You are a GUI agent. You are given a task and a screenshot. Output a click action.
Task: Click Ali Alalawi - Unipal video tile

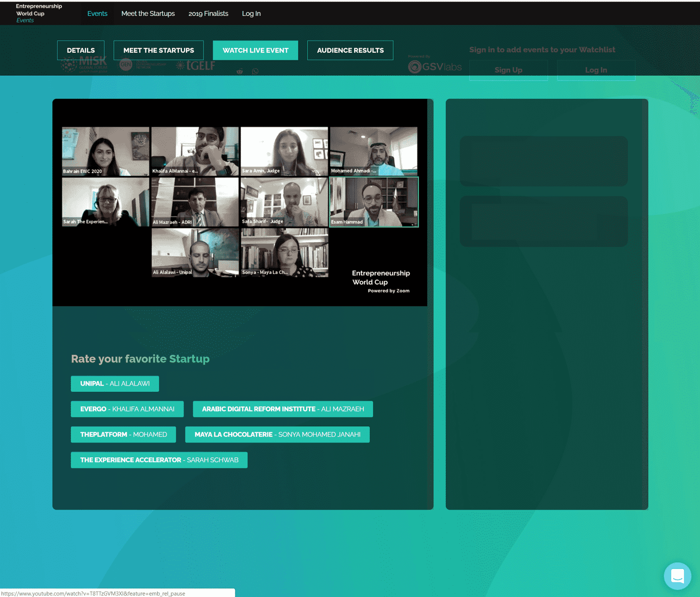point(195,253)
